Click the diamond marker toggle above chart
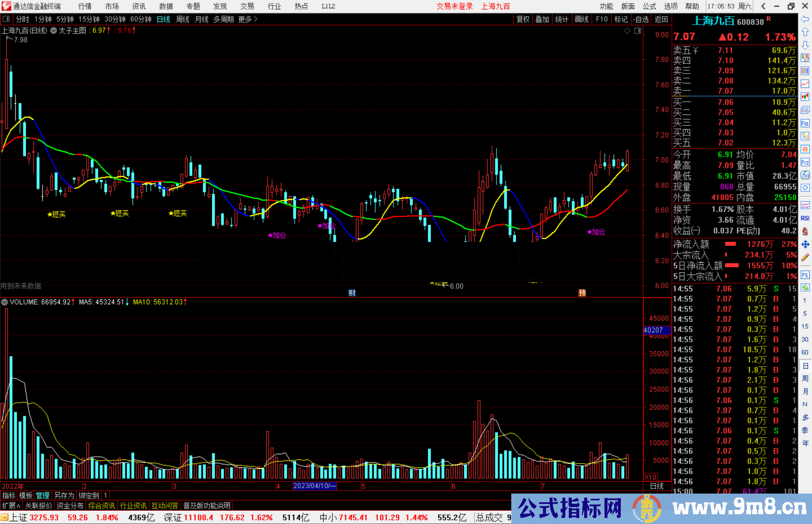812x524 pixels. point(627,31)
